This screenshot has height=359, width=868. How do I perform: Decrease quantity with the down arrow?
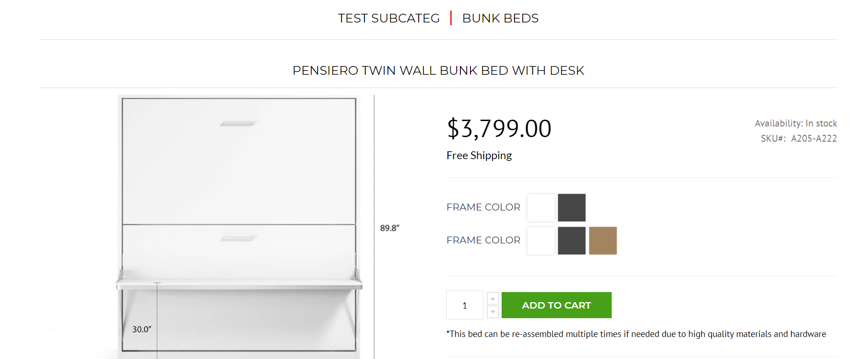coord(493,312)
